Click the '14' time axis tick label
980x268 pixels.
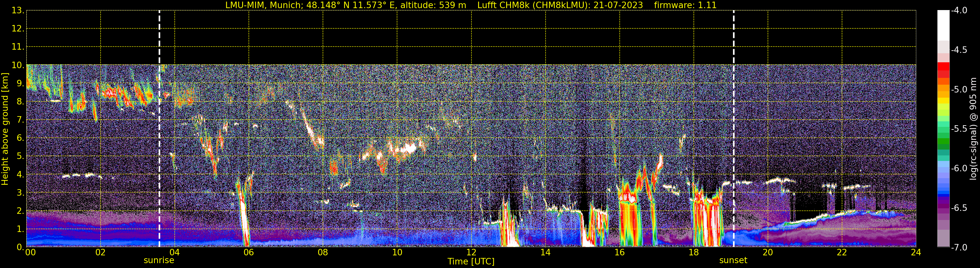[x=545, y=252]
